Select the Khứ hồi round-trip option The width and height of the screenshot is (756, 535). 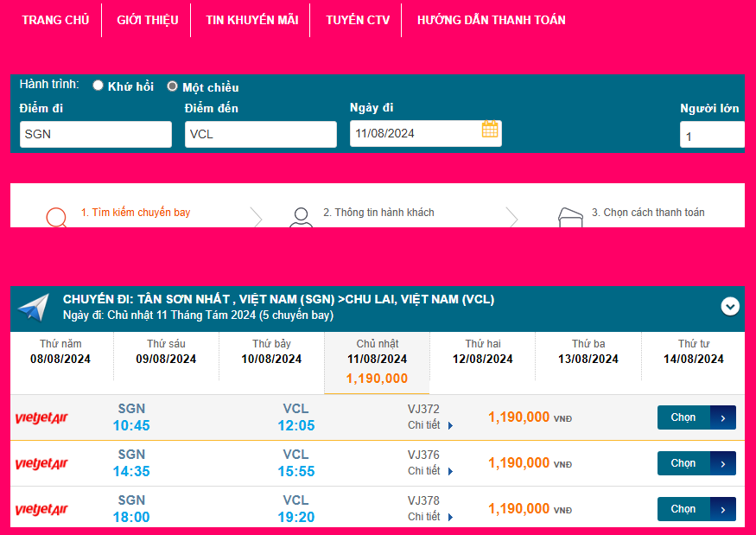pos(98,86)
